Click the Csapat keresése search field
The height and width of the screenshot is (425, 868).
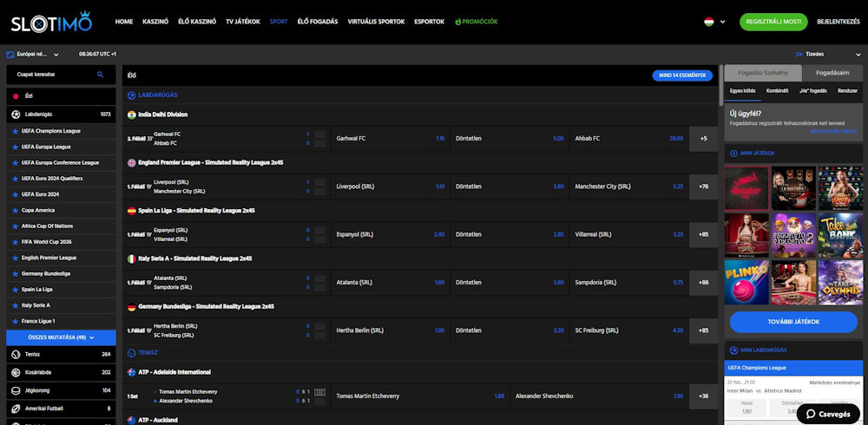pos(52,75)
